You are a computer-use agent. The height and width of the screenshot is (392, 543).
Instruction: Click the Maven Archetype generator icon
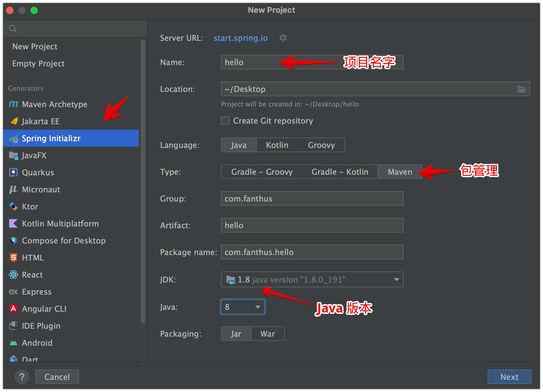(x=13, y=104)
